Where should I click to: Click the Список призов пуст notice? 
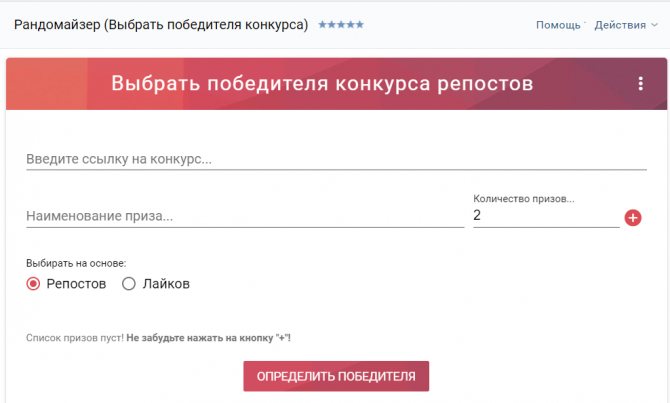158,338
